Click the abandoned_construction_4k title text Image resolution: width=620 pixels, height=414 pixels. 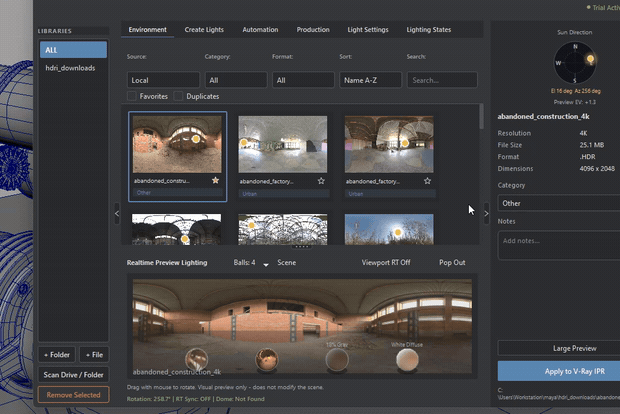pos(543,116)
